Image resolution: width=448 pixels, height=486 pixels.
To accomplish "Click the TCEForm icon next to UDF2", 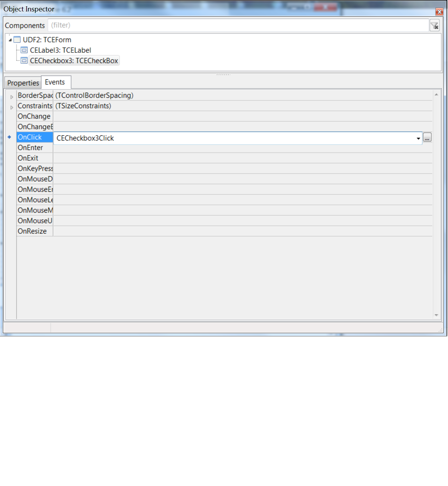I will (x=17, y=40).
